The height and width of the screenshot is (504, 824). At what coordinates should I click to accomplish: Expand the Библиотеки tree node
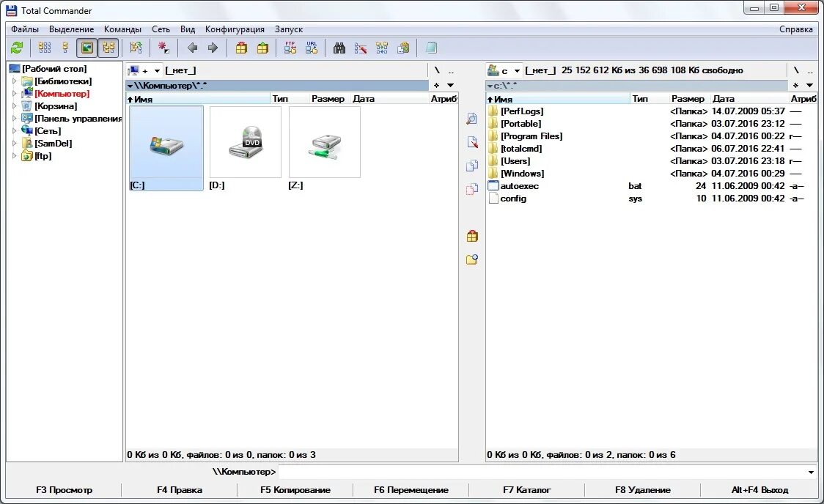14,81
